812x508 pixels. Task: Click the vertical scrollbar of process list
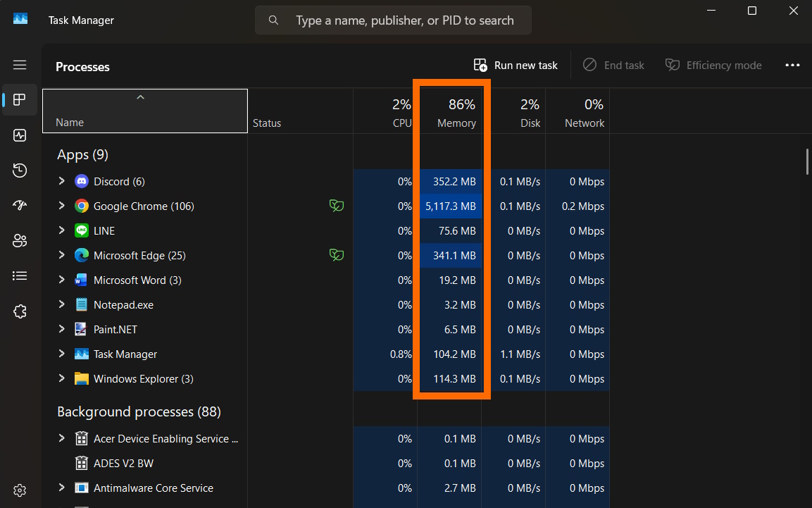tap(807, 161)
